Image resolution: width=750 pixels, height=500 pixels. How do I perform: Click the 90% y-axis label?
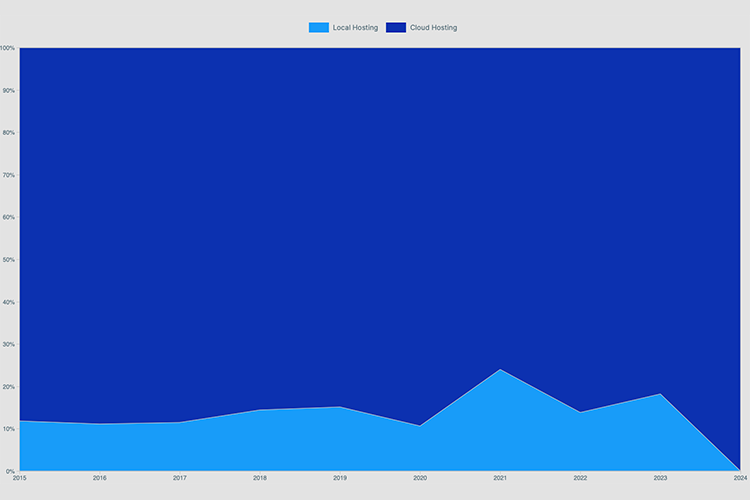click(x=9, y=90)
